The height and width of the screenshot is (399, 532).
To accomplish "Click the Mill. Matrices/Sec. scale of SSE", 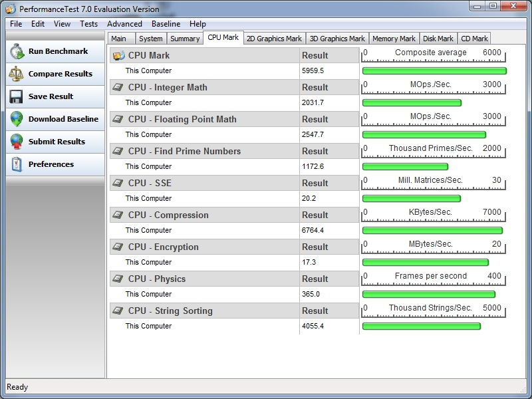I will coord(434,182).
